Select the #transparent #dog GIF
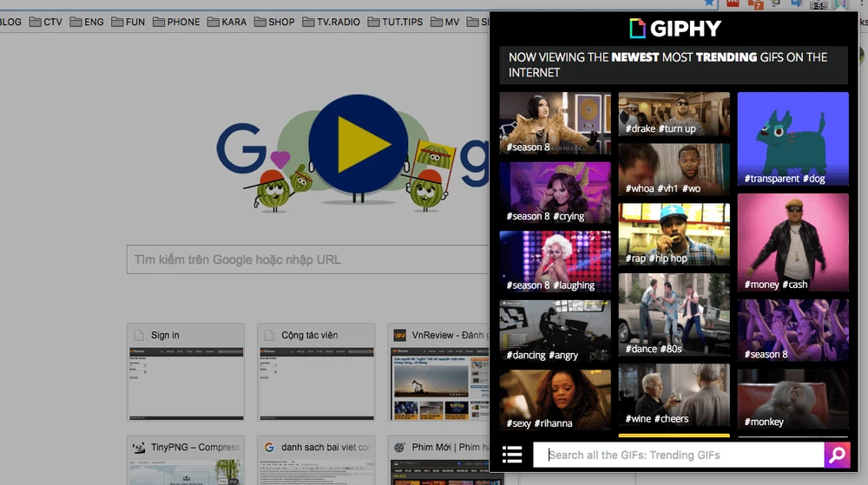The image size is (868, 485). [792, 139]
